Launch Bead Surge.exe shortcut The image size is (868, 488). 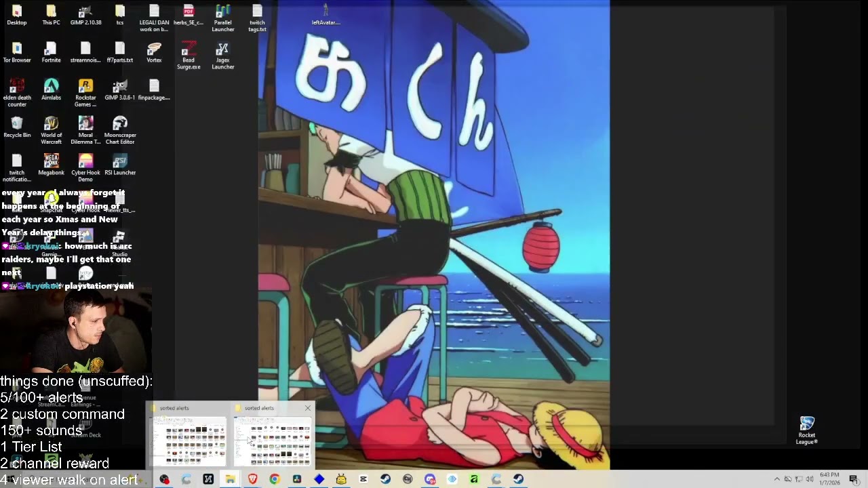point(189,56)
